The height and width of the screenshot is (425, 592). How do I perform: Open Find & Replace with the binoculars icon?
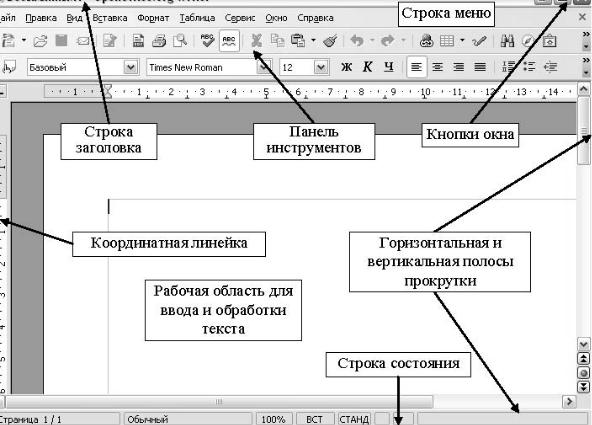[507, 41]
